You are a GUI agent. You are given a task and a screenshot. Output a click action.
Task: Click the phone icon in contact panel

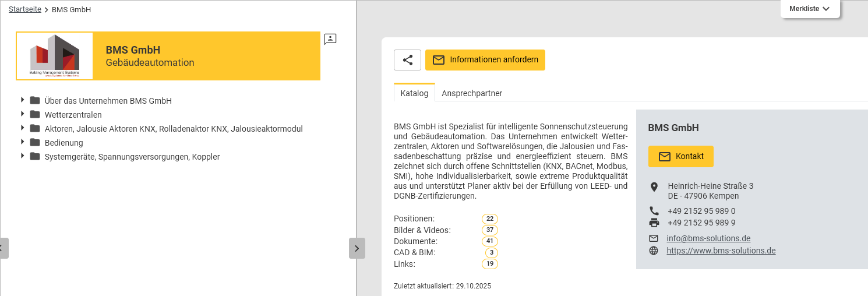654,211
